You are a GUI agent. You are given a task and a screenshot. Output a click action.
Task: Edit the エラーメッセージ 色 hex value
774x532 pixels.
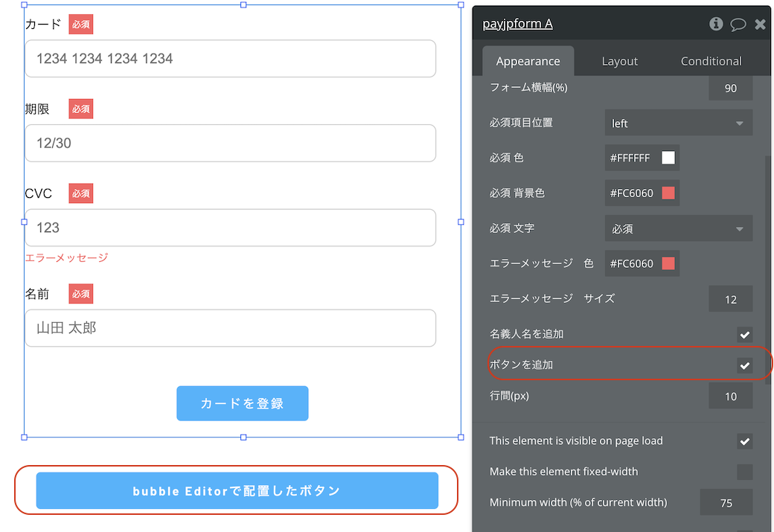[631, 263]
